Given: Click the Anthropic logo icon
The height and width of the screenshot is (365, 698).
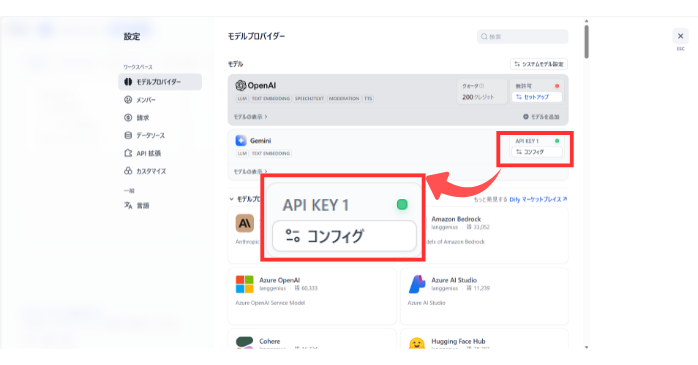Looking at the screenshot, I should (244, 223).
